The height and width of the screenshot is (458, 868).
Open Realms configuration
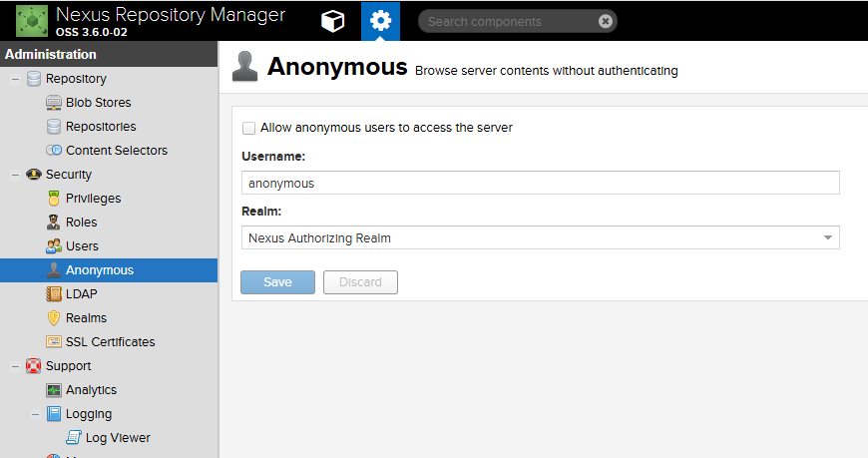pyautogui.click(x=86, y=318)
